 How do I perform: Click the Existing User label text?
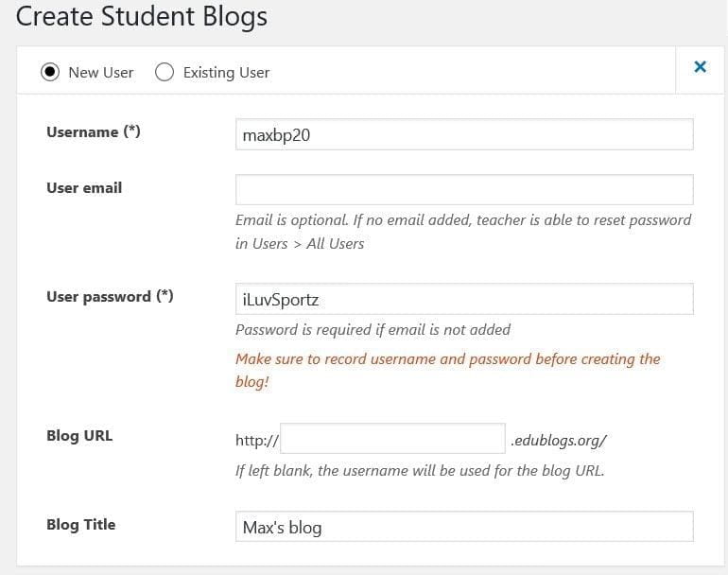click(226, 73)
